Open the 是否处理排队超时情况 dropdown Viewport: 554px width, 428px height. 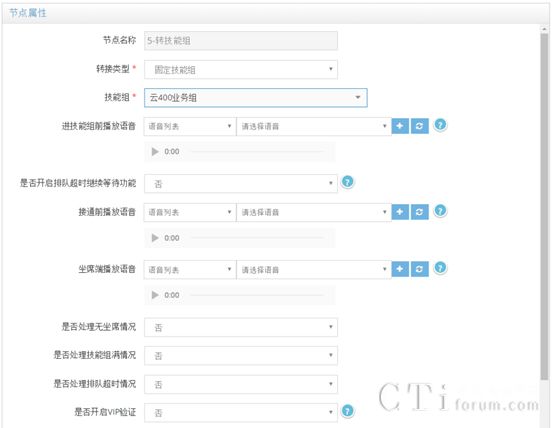[x=241, y=384]
